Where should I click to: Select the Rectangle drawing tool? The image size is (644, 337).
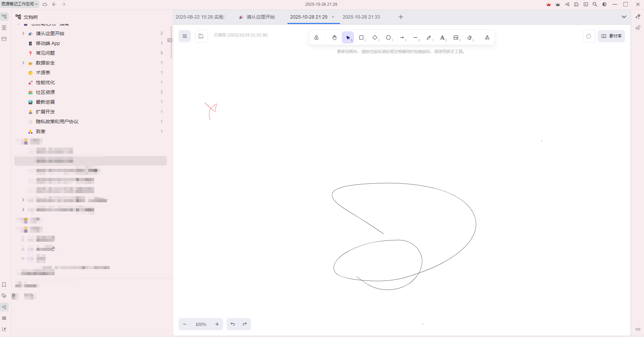tap(362, 37)
